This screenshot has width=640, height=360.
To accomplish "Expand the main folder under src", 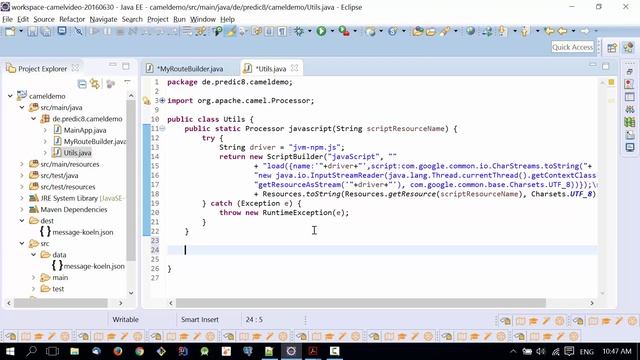I will click(x=33, y=278).
